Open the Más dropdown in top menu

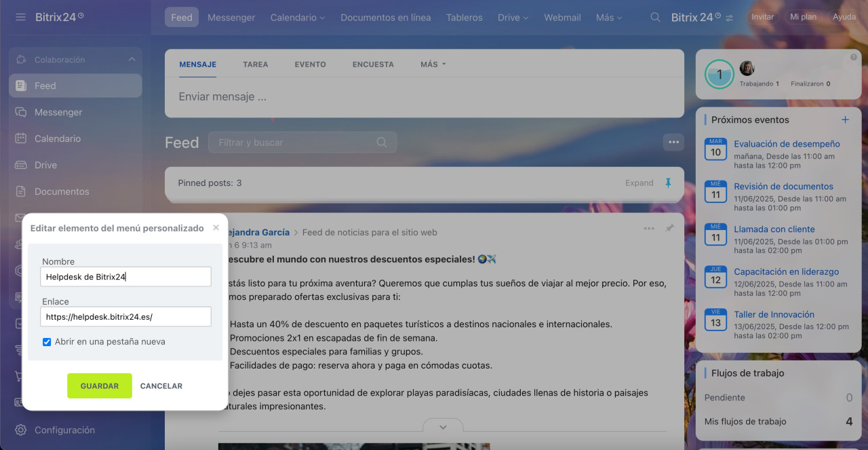[609, 18]
